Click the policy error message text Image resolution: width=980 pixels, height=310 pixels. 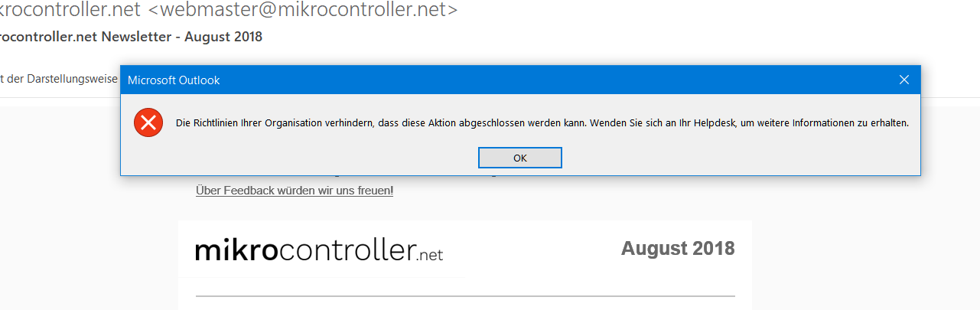542,122
